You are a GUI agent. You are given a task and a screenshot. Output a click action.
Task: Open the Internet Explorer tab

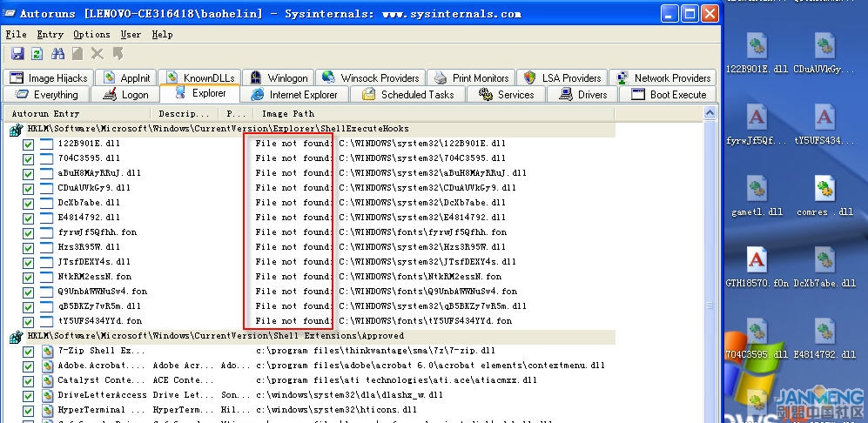coord(294,95)
